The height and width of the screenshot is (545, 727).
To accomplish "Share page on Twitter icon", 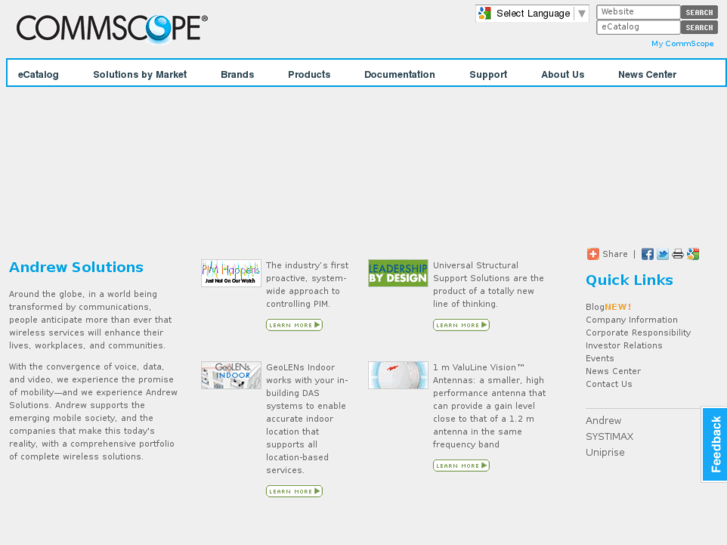I will point(663,254).
